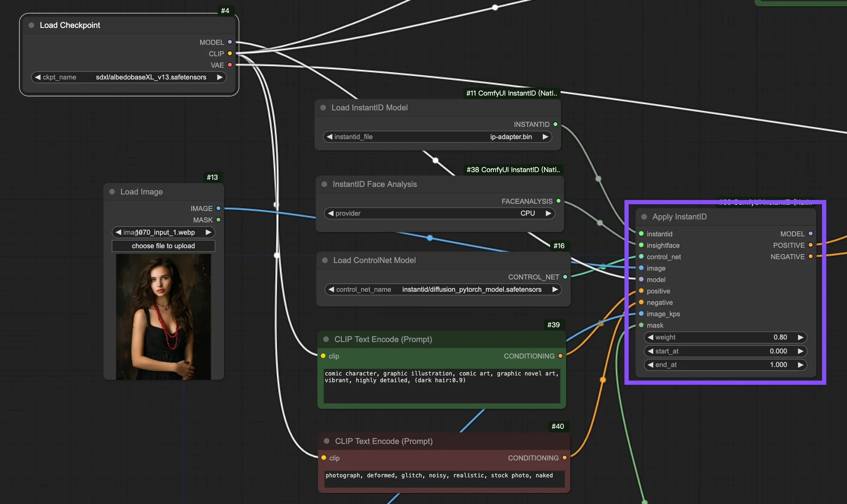847x504 pixels.
Task: Click the #38 ComfyUI InstantID badge
Action: coord(514,170)
